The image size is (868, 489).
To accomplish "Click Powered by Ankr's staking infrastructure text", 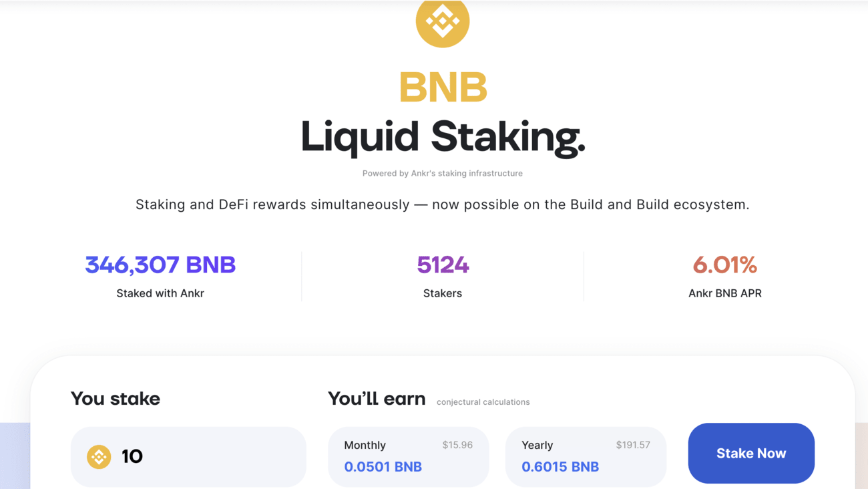I will (443, 173).
